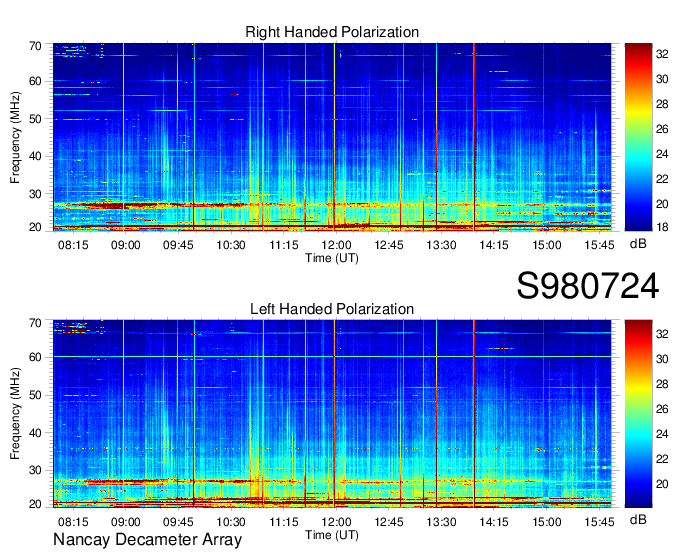Click the 20 dB label on the bottom color bar
The height and width of the screenshot is (552, 680).
coord(662,484)
